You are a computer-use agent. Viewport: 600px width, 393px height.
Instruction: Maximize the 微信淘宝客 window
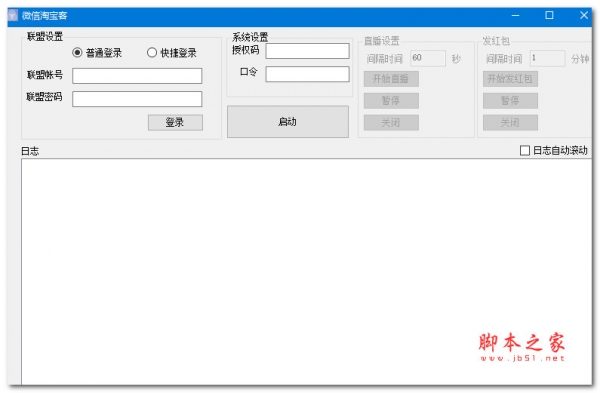pos(549,15)
